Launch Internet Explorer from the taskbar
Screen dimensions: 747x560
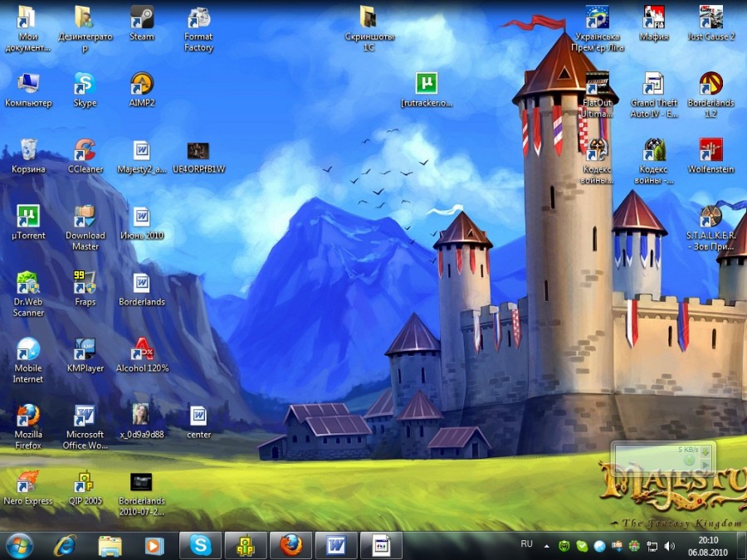[x=64, y=546]
